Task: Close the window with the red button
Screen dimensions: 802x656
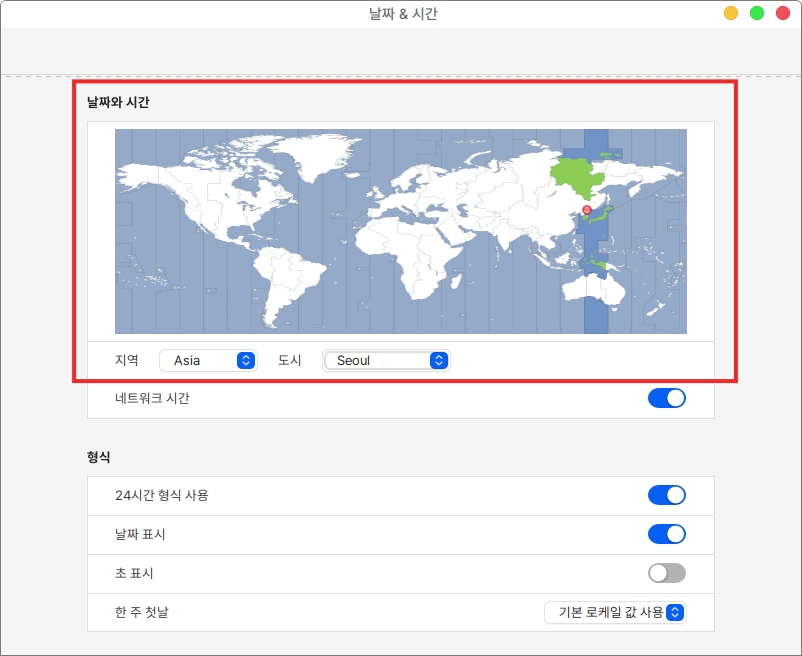Action: point(783,14)
